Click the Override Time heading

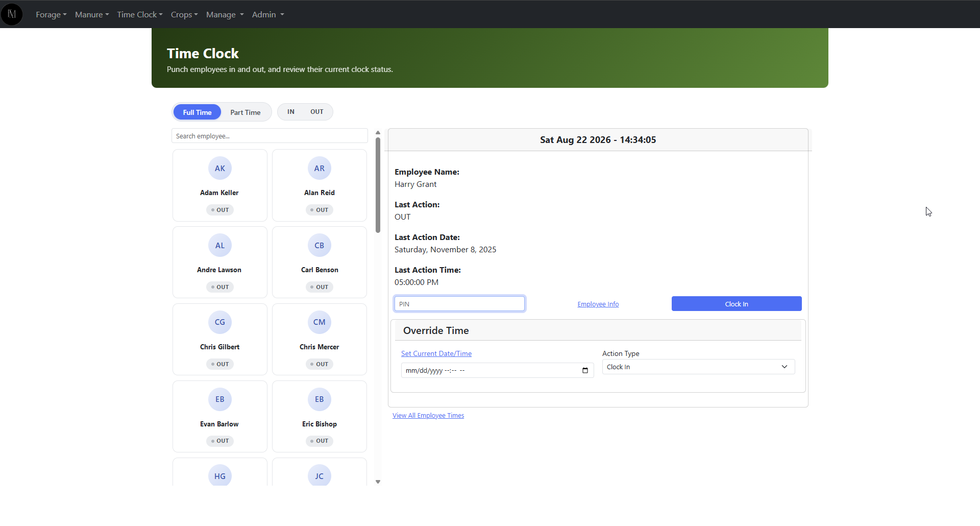point(436,331)
